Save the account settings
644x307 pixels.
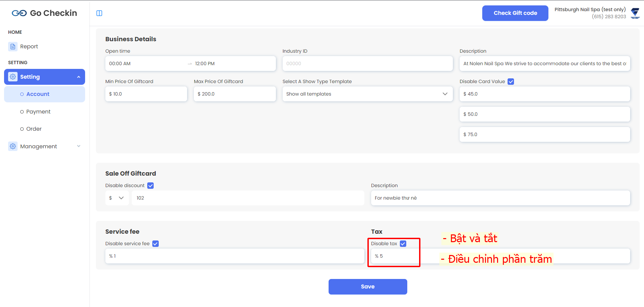coord(367,287)
